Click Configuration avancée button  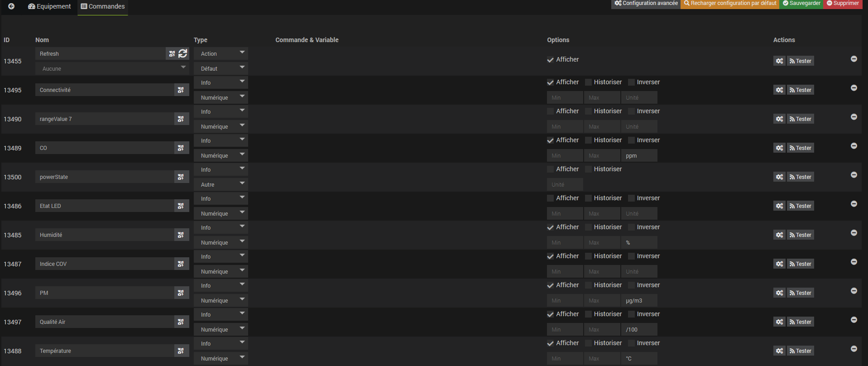click(x=646, y=4)
